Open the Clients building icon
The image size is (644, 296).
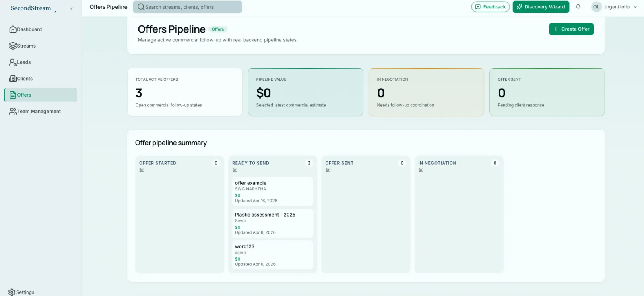pos(13,79)
